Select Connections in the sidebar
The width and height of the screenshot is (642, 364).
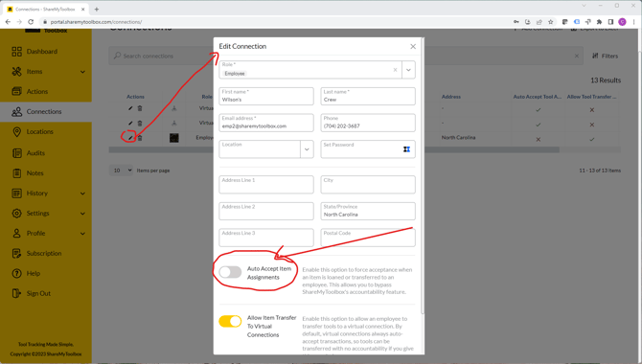click(x=44, y=112)
